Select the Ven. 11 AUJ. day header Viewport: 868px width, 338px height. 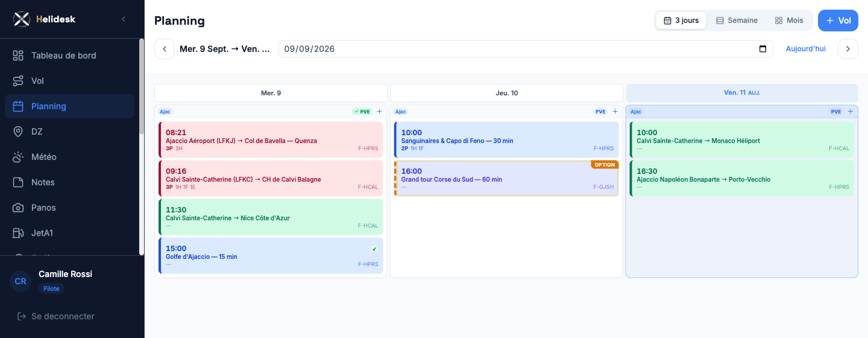(x=742, y=93)
